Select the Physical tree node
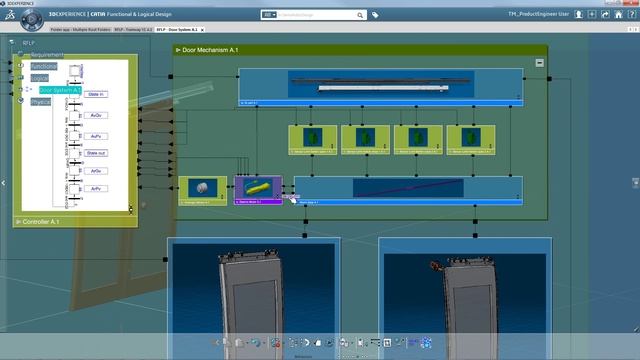 [41, 102]
